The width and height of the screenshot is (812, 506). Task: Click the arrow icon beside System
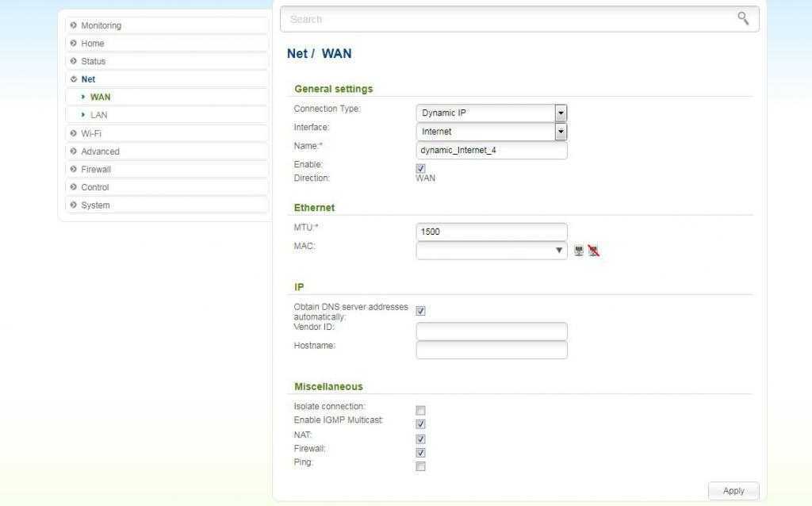point(74,205)
